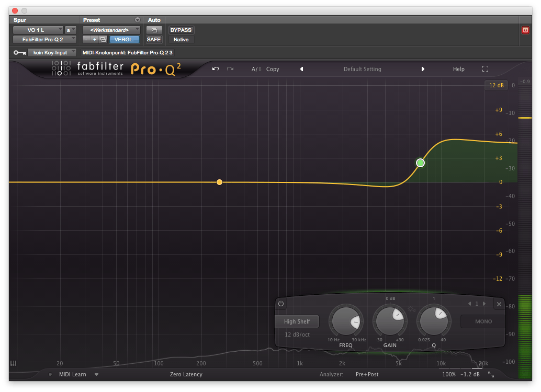The height and width of the screenshot is (392, 541).
Task: Click the output level meter
Action: (x=525, y=231)
